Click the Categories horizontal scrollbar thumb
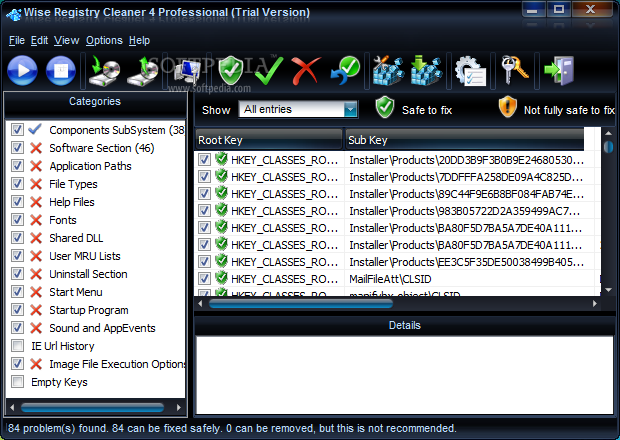 click(x=93, y=407)
